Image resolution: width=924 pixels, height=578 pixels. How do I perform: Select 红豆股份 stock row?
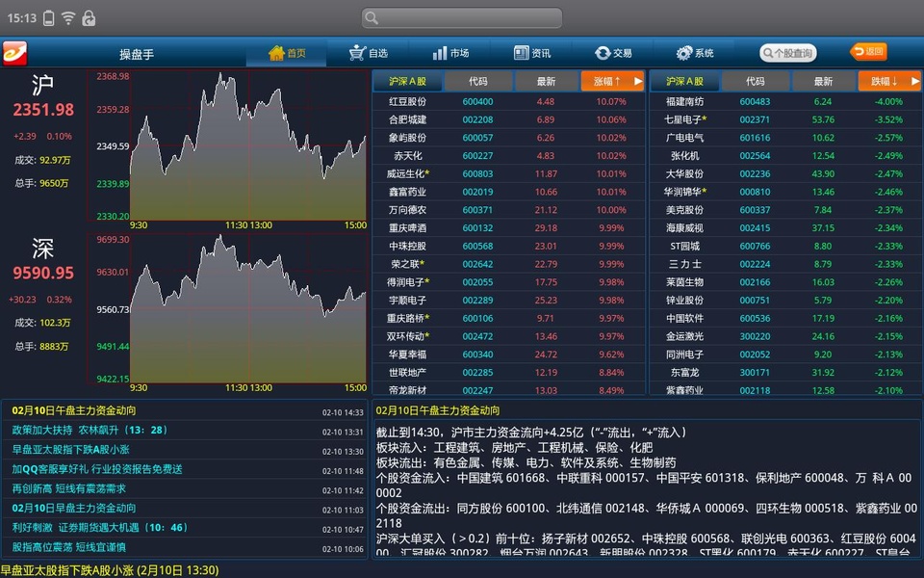pos(508,101)
